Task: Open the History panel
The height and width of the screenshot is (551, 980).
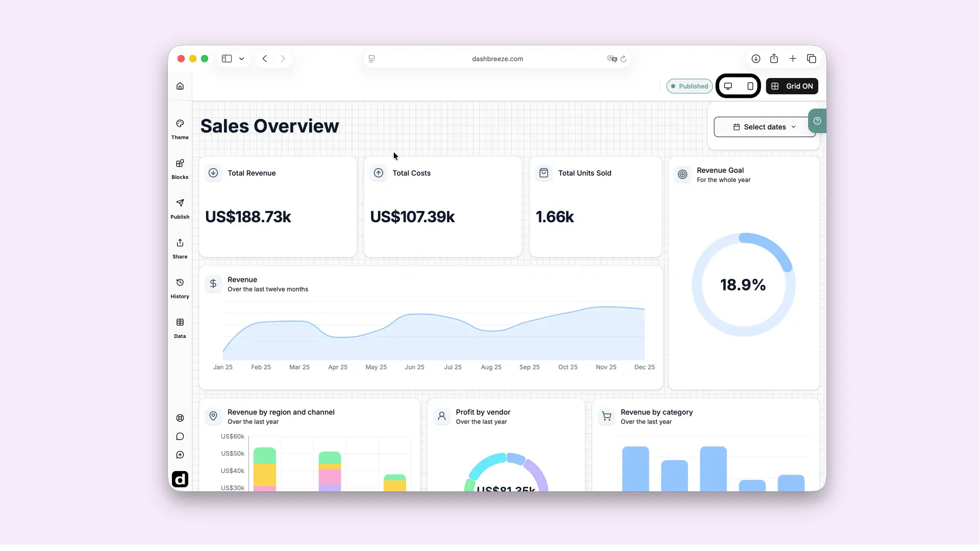Action: pos(180,288)
